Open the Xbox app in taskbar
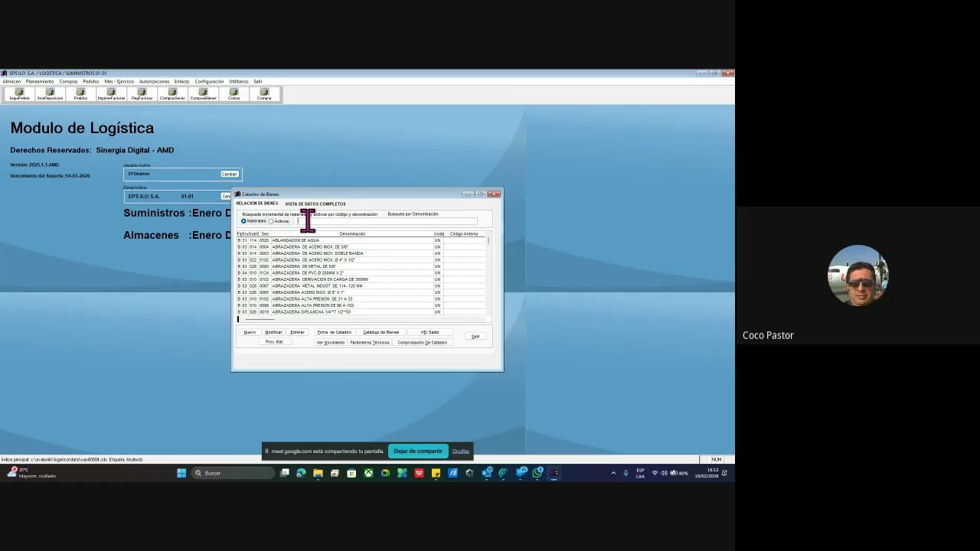This screenshot has height=551, width=980. (x=368, y=473)
